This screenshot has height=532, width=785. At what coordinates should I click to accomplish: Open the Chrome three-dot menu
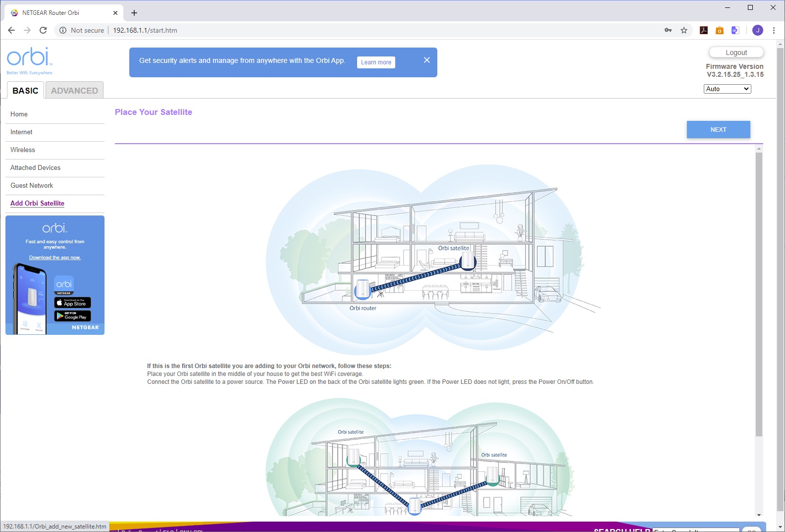(774, 30)
